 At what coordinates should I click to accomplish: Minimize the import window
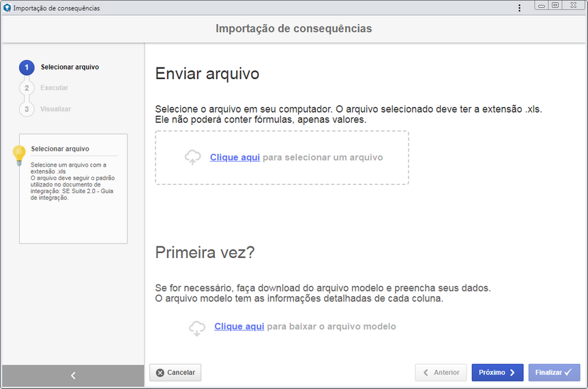(542, 5)
